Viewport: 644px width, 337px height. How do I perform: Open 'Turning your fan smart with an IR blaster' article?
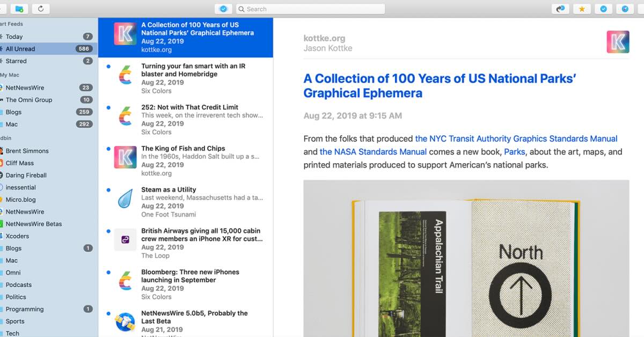[x=186, y=78]
